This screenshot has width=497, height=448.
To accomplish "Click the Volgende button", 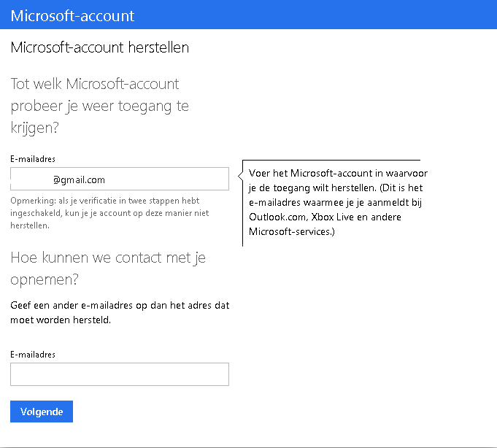I will coord(42,412).
